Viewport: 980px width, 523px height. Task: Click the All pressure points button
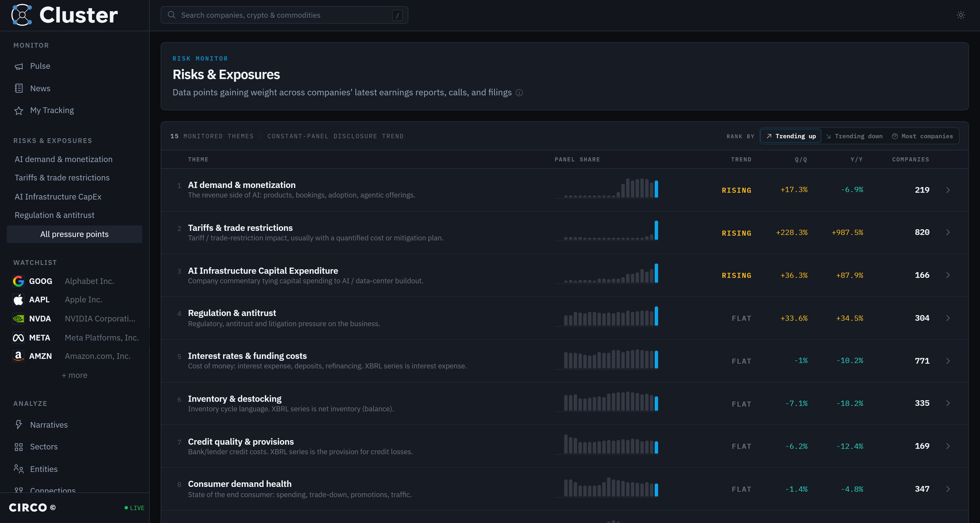click(75, 234)
